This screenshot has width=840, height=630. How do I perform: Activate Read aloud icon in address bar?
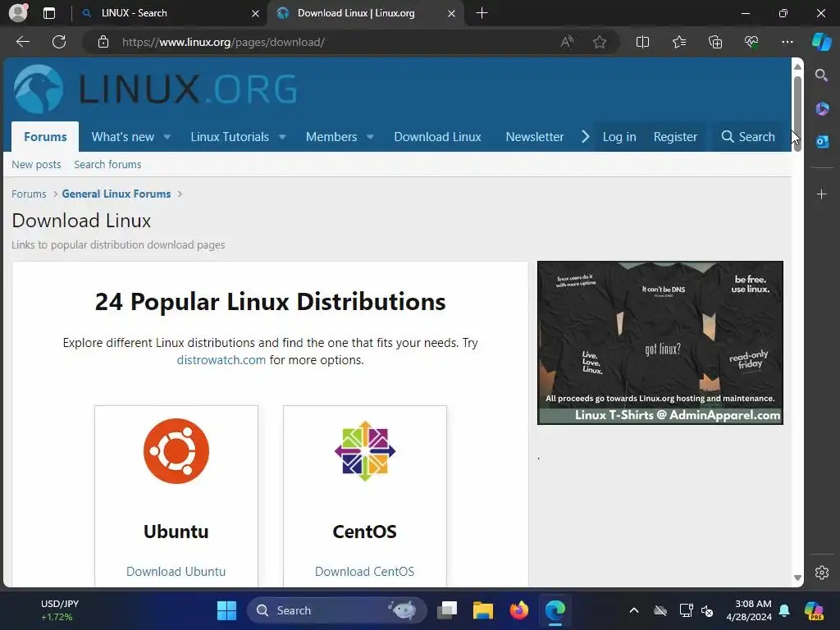pos(567,42)
